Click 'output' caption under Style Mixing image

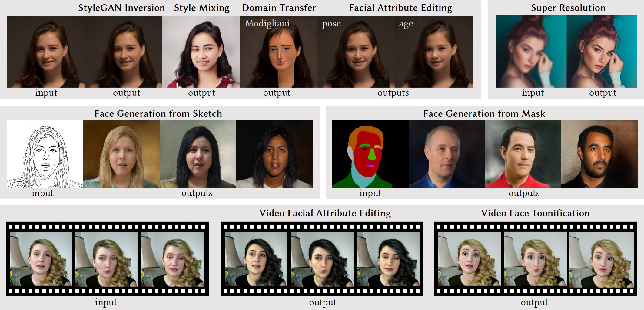click(201, 93)
